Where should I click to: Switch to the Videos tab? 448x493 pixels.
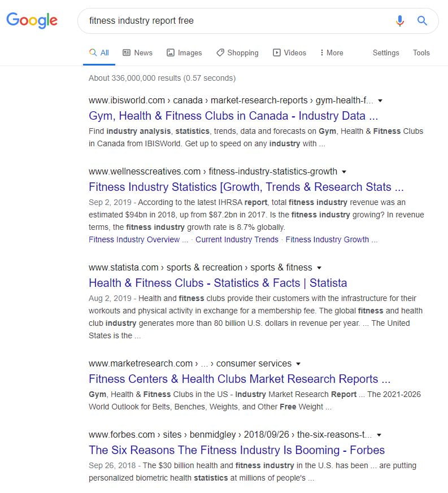click(x=289, y=53)
